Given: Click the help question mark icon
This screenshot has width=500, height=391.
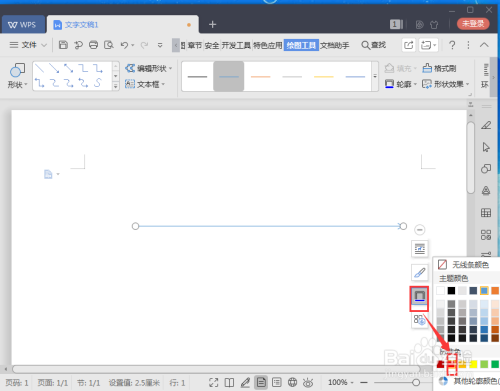Looking at the screenshot, I should tap(452, 45).
